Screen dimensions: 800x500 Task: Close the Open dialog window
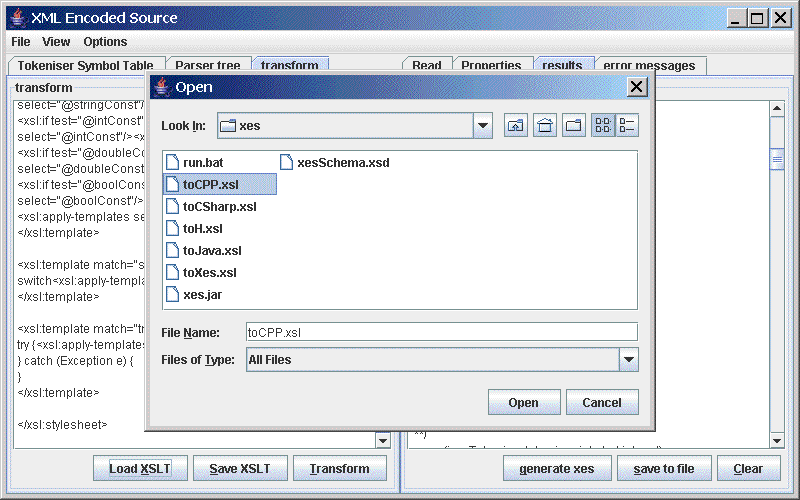point(637,87)
